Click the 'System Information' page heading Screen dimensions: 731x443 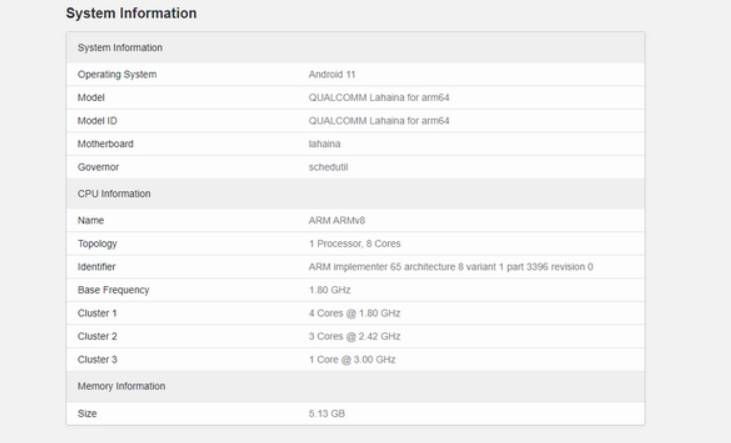coord(131,13)
